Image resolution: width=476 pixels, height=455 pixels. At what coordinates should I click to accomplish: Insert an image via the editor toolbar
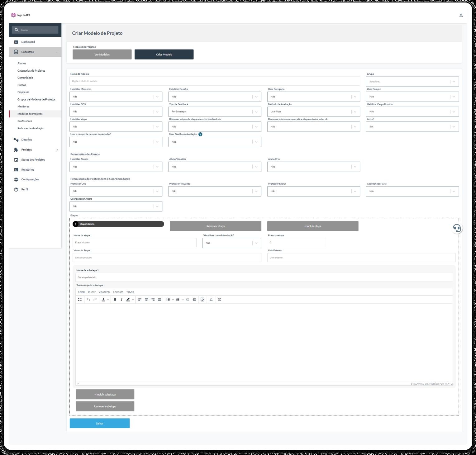click(202, 300)
